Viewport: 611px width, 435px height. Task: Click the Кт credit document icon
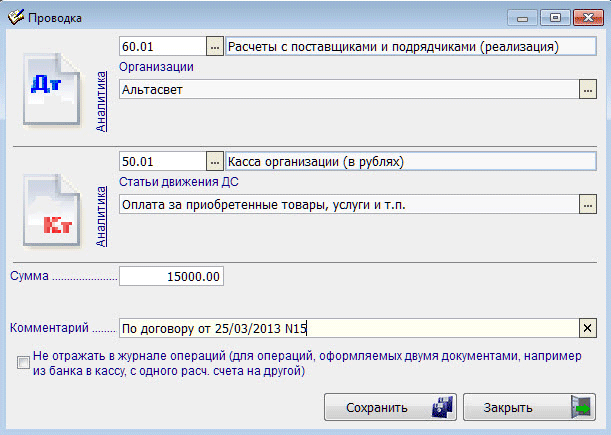tap(52, 210)
